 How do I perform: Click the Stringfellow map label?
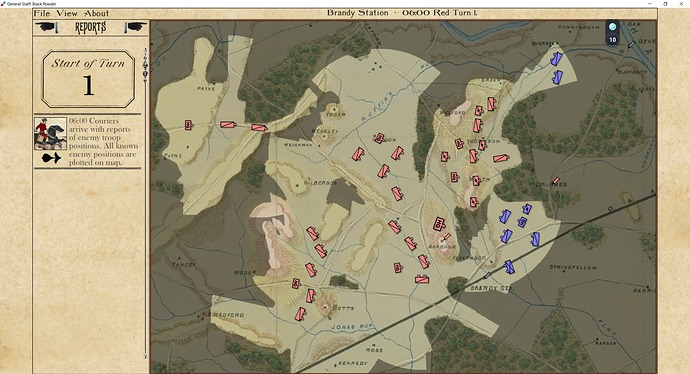(573, 267)
